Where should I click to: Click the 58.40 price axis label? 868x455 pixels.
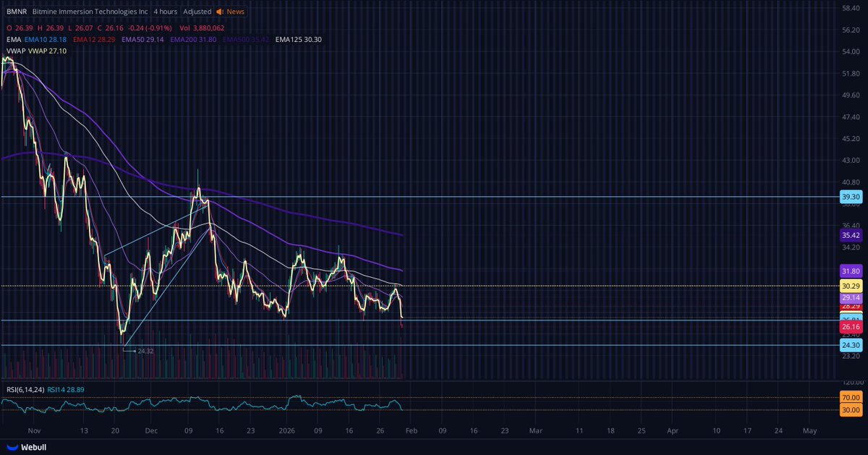click(850, 8)
